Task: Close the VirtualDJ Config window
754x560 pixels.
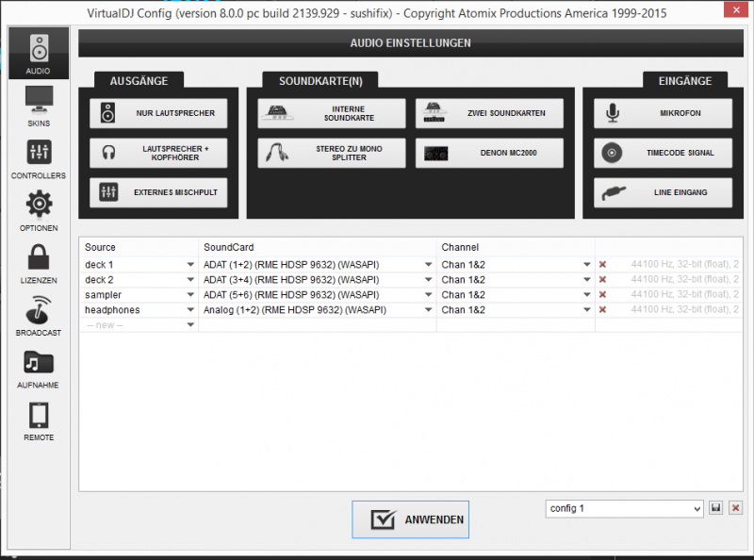Action: point(736,9)
